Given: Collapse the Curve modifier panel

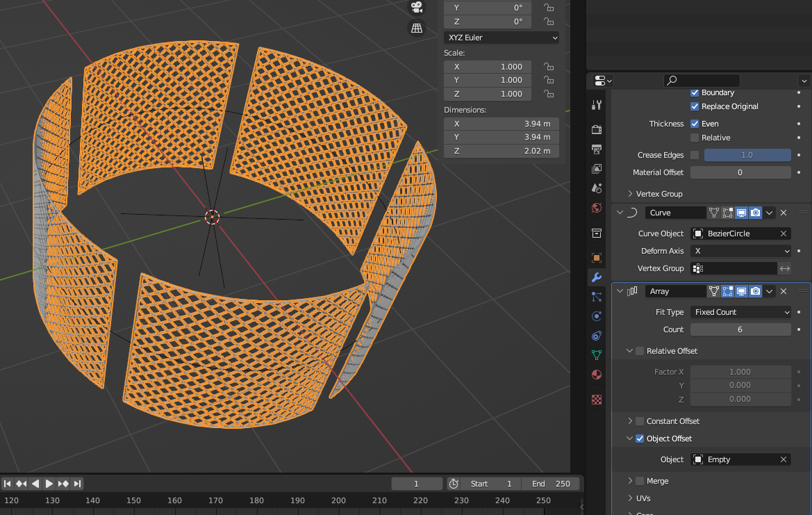Looking at the screenshot, I should click(620, 213).
